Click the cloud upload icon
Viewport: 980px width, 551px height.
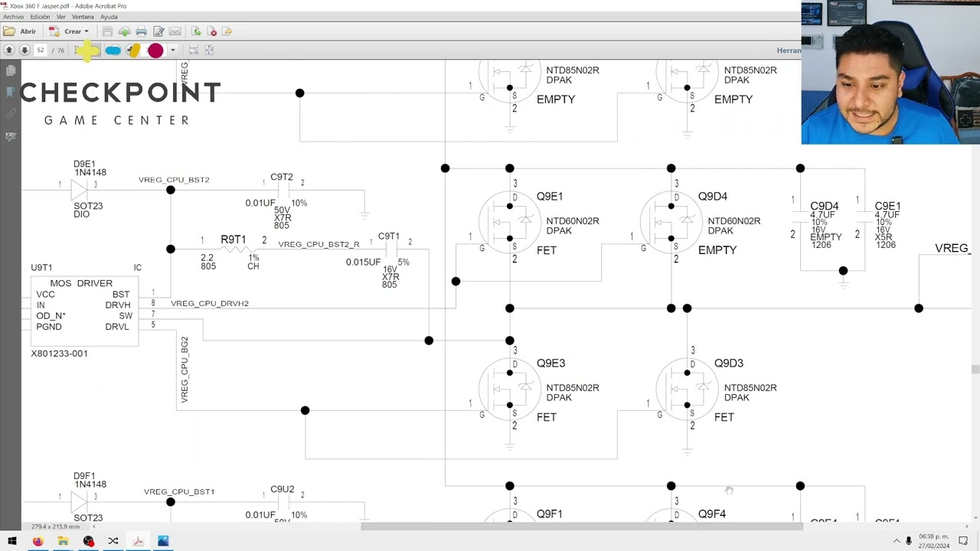(x=124, y=31)
